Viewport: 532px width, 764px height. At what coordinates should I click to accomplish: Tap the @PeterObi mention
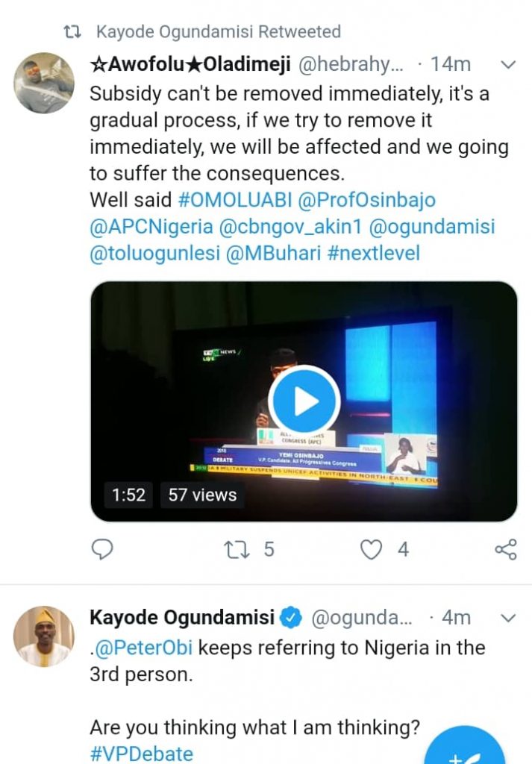tap(144, 647)
